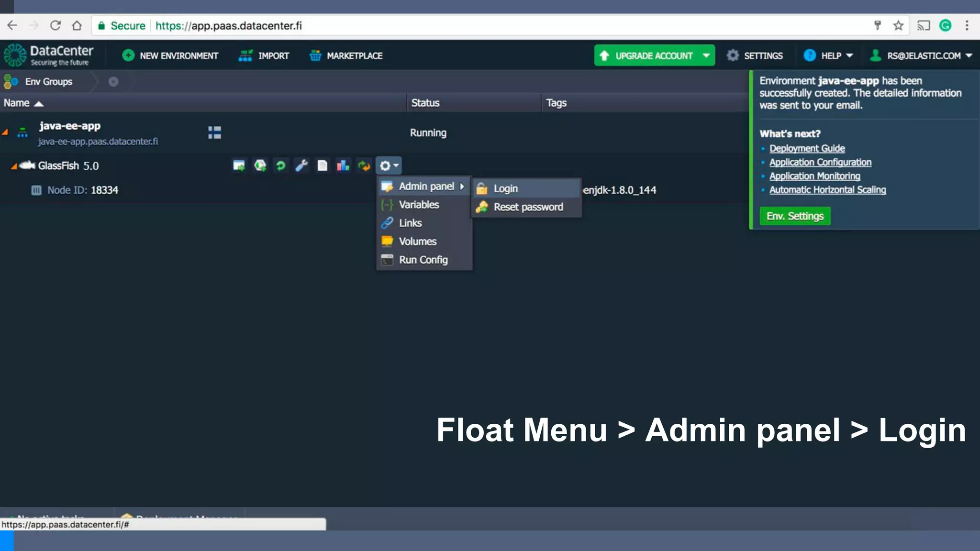
Task: Bookmark page with star icon
Action: coord(898,25)
